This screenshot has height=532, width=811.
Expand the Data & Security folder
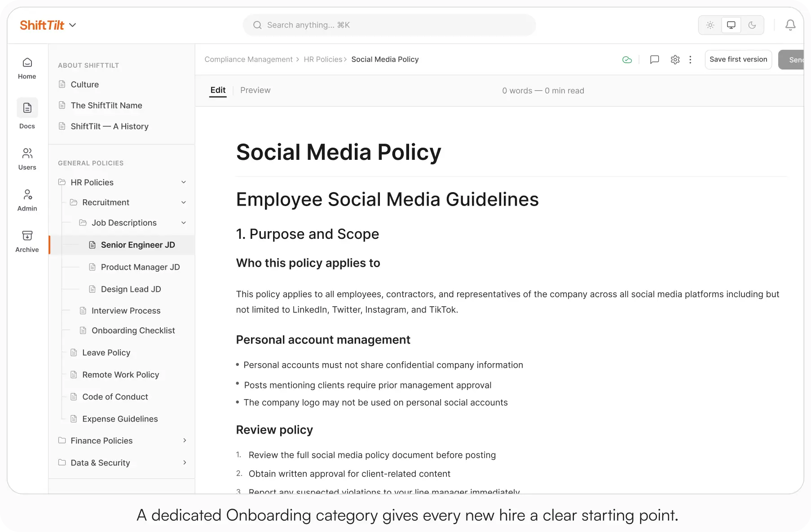coord(185,462)
